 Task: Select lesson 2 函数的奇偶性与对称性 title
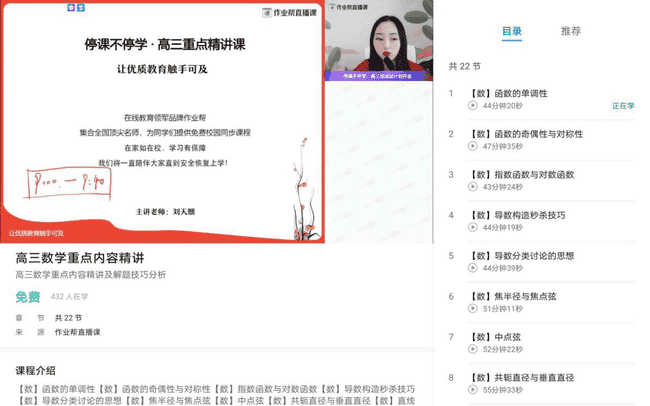coord(528,134)
